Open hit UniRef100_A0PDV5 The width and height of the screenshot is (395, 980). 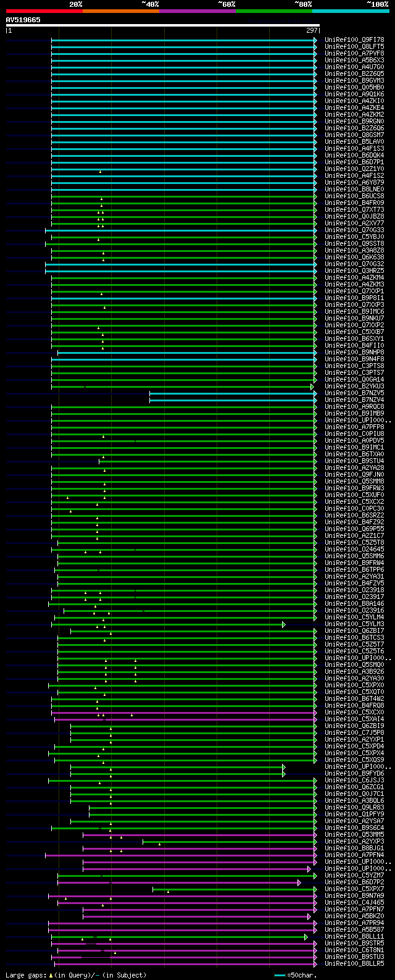point(354,440)
